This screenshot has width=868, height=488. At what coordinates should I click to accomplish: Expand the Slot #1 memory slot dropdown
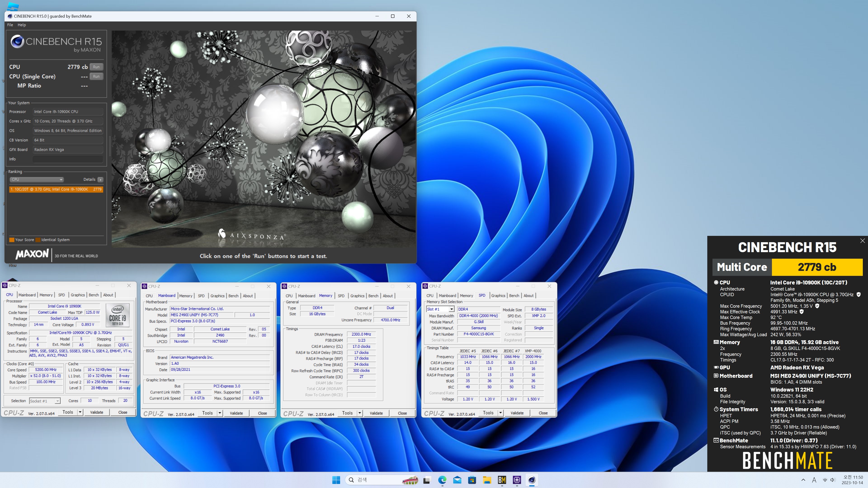(x=440, y=309)
